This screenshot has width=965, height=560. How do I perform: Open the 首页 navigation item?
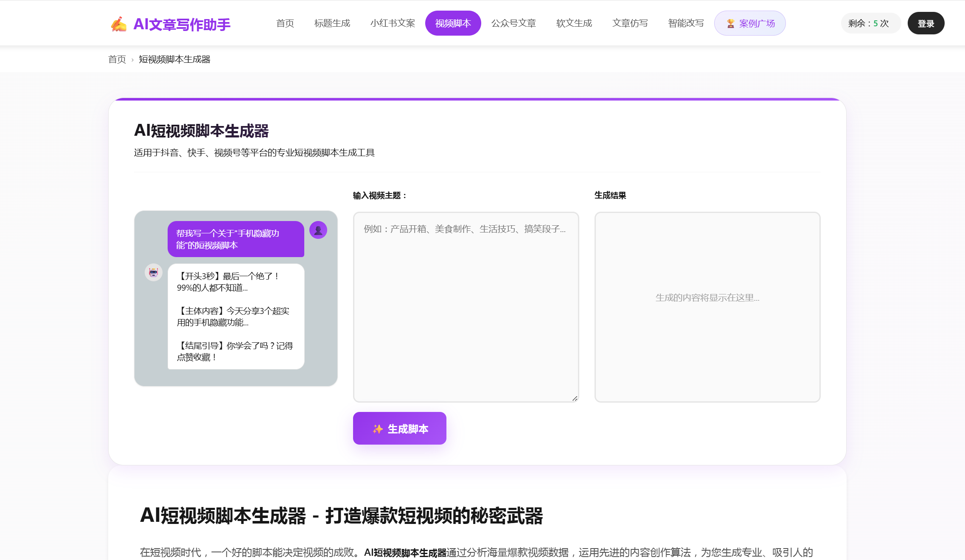pyautogui.click(x=284, y=23)
